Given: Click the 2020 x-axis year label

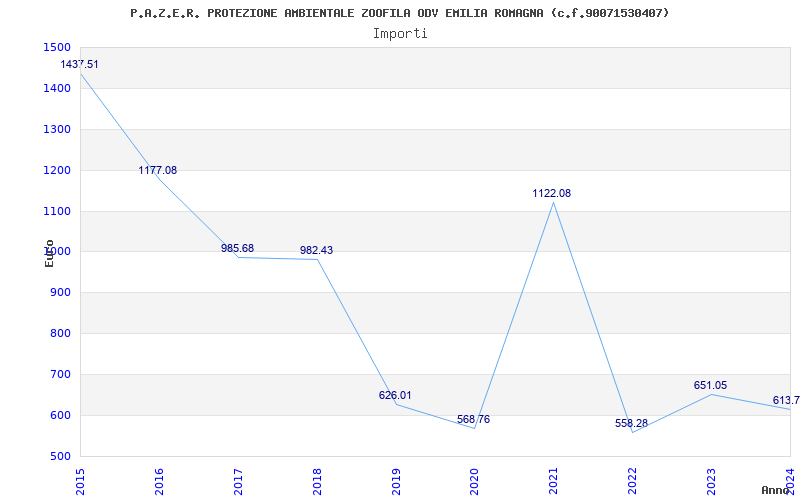Looking at the screenshot, I should point(474,482).
